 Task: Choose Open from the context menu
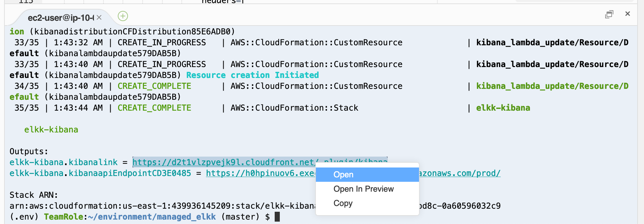pos(367,175)
